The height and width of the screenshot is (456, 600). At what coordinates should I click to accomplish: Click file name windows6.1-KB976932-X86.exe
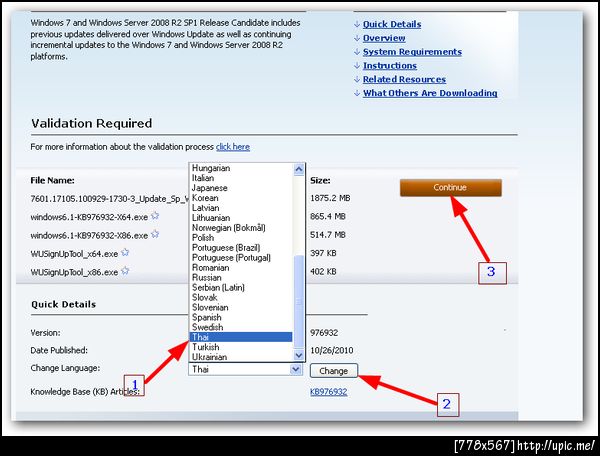(89, 235)
